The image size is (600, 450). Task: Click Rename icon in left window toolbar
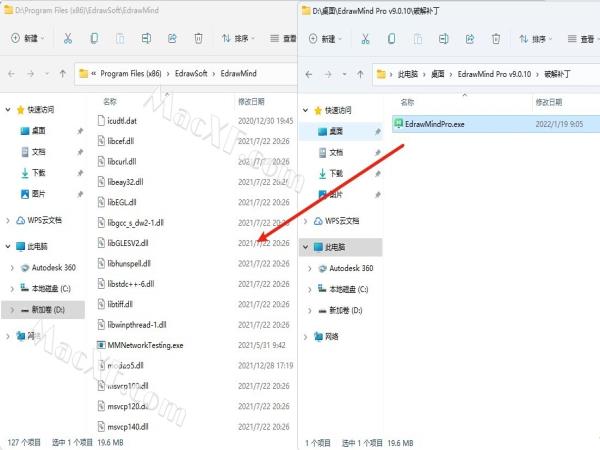pos(146,38)
